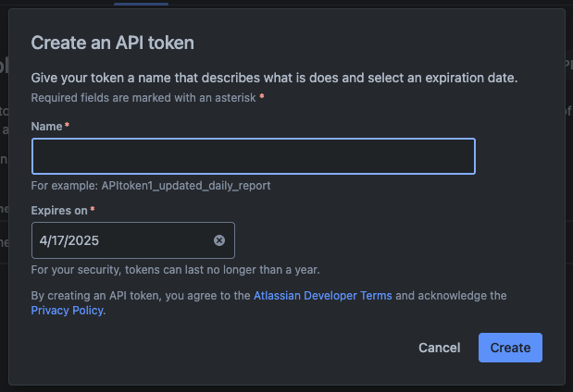Click the "Name" field label

click(46, 126)
